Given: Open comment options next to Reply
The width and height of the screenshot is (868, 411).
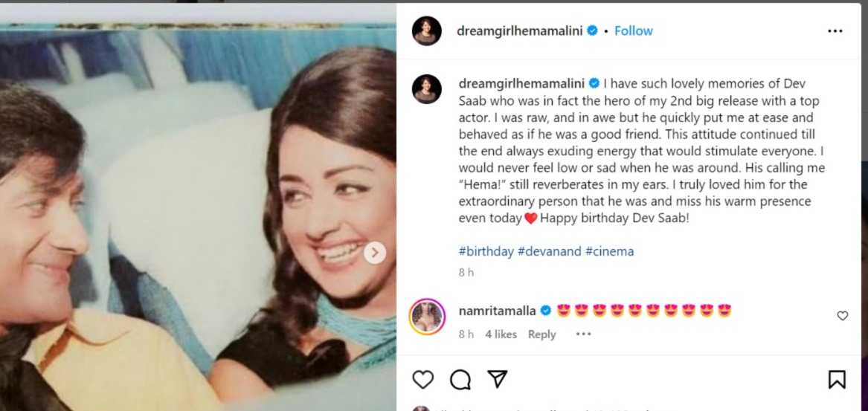Looking at the screenshot, I should [x=584, y=334].
